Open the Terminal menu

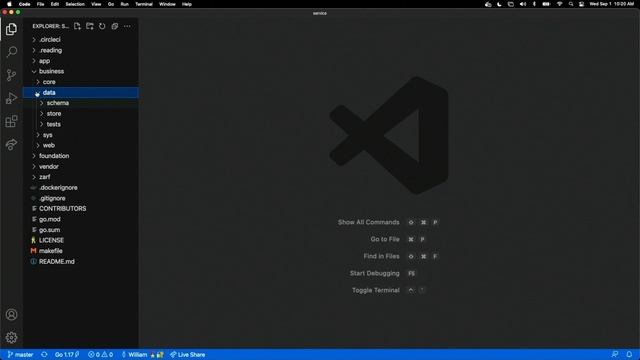pos(144,4)
